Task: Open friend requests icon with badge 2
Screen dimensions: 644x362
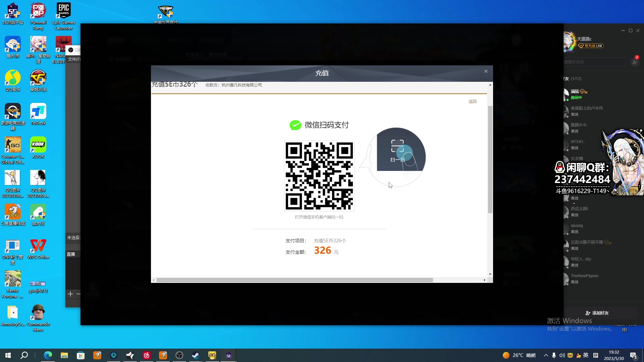Action: point(635,61)
